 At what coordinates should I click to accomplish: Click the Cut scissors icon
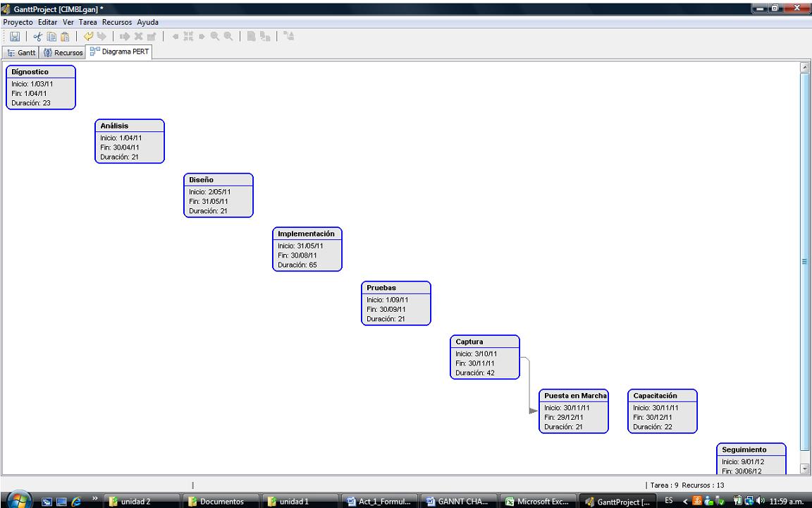coord(38,37)
